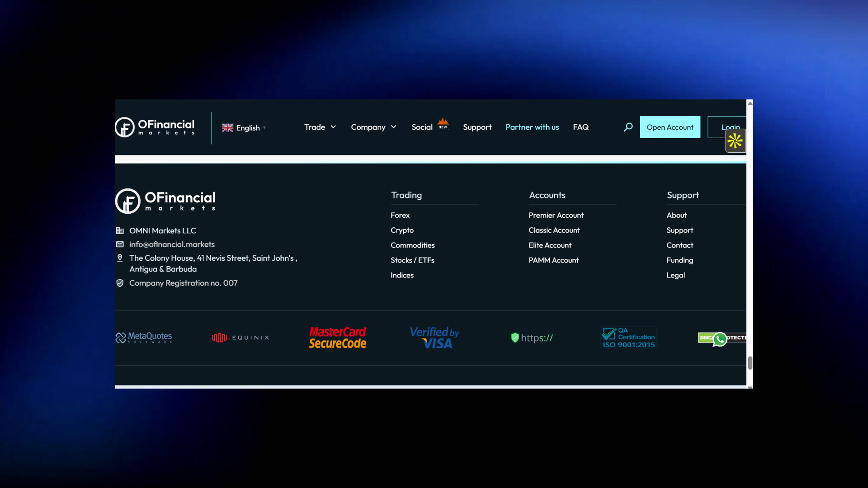Expand the Company menu
The width and height of the screenshot is (868, 488).
[x=373, y=127]
